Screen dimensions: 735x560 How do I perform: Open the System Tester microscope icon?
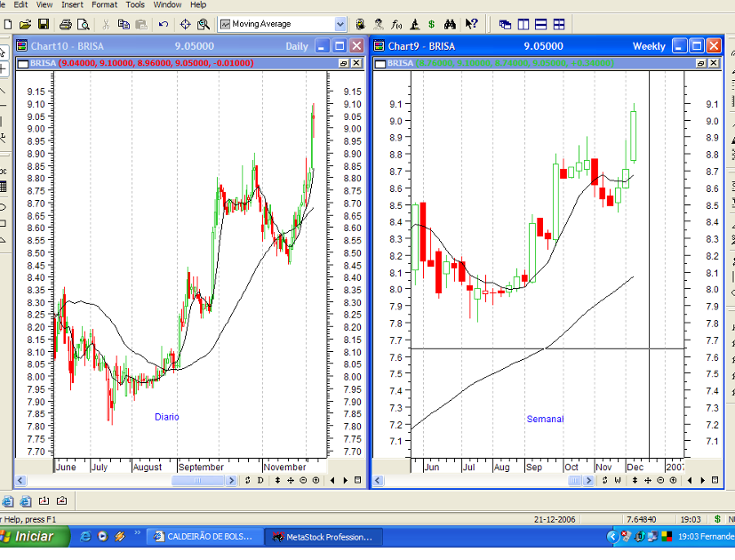pos(414,24)
